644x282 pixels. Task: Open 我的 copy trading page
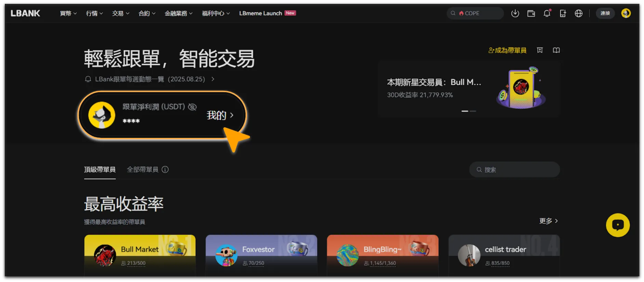point(220,115)
